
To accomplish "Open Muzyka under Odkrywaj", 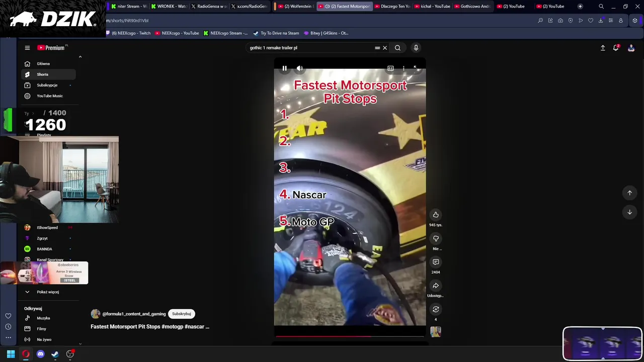I will coord(48,318).
